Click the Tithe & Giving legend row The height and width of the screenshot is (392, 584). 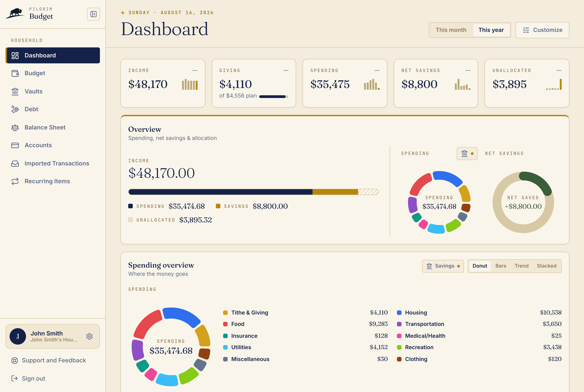[305, 313]
